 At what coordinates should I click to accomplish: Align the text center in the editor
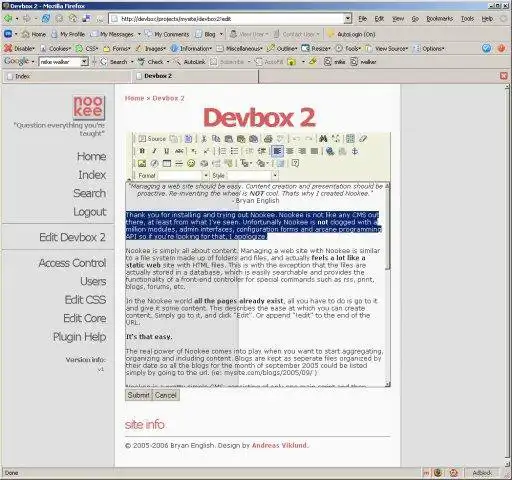tap(290, 151)
